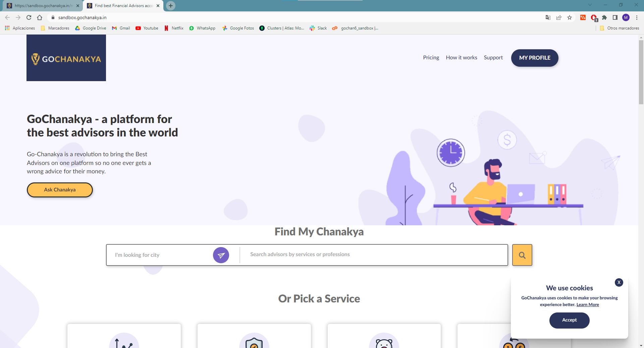Click the tab search chevron

[x=590, y=5]
